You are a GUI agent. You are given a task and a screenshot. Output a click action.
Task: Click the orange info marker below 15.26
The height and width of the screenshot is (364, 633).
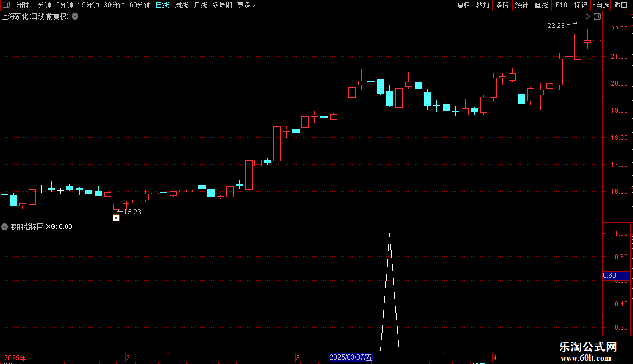point(116,218)
